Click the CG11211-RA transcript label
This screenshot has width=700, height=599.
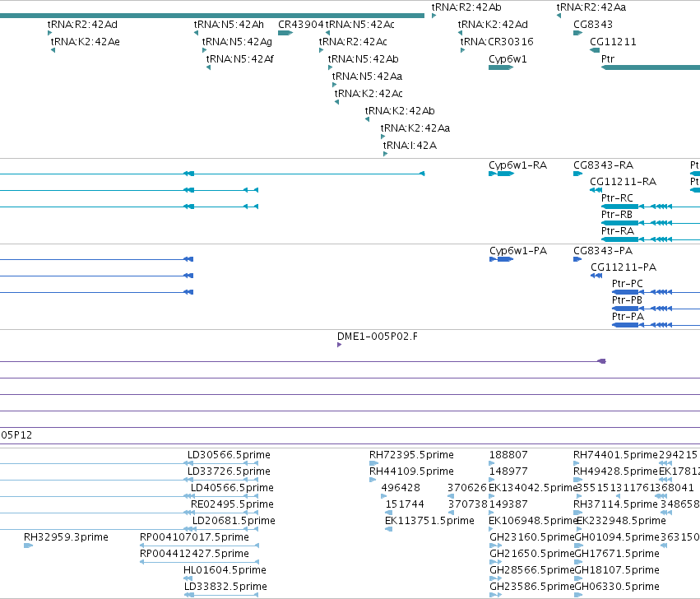pos(624,182)
